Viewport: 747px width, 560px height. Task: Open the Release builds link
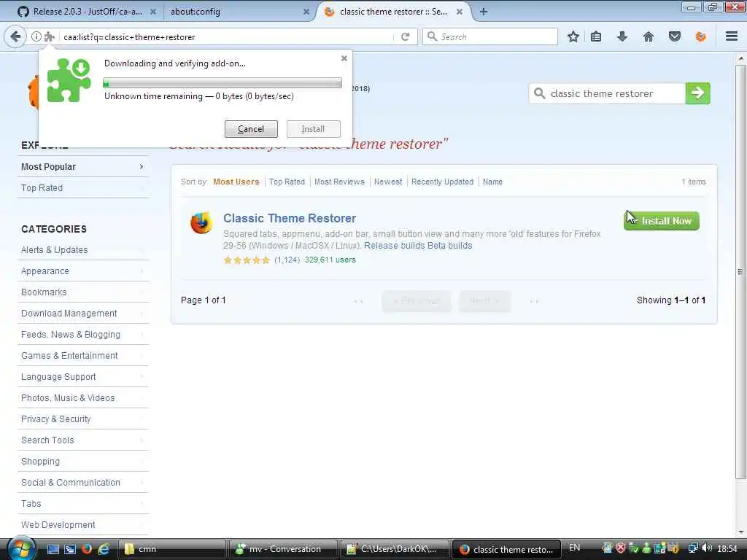point(395,246)
